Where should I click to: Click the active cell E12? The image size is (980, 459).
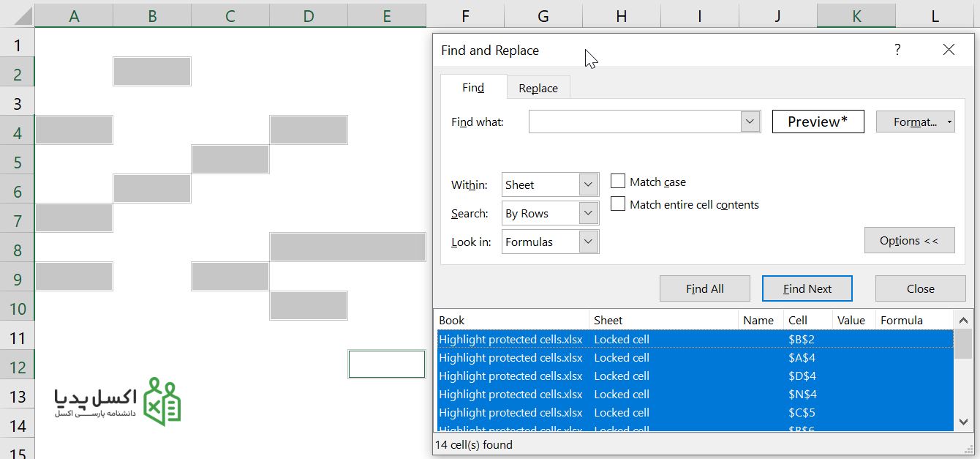tap(387, 365)
